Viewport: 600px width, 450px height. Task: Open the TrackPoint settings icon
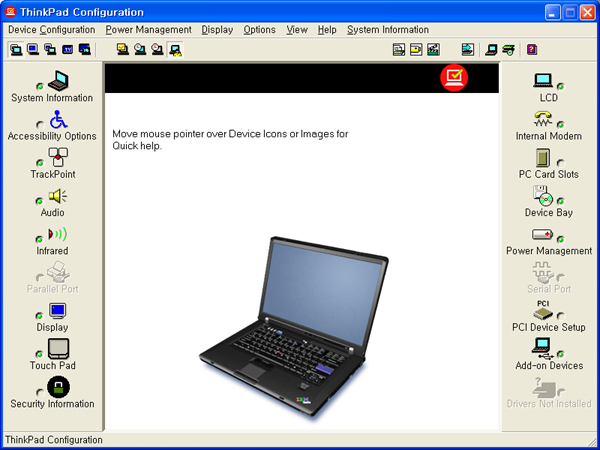(58, 157)
